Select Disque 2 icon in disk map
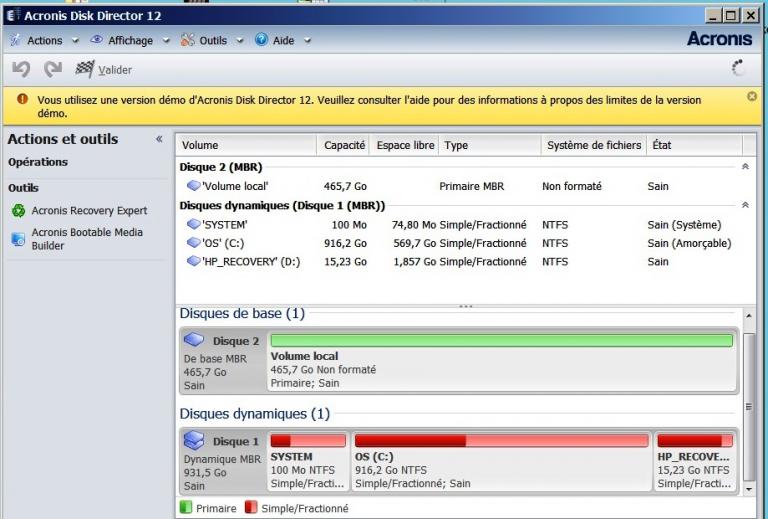768x519 pixels. click(x=196, y=341)
